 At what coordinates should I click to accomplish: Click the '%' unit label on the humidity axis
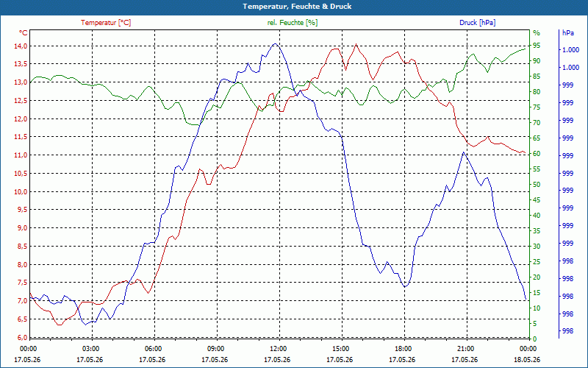point(537,33)
